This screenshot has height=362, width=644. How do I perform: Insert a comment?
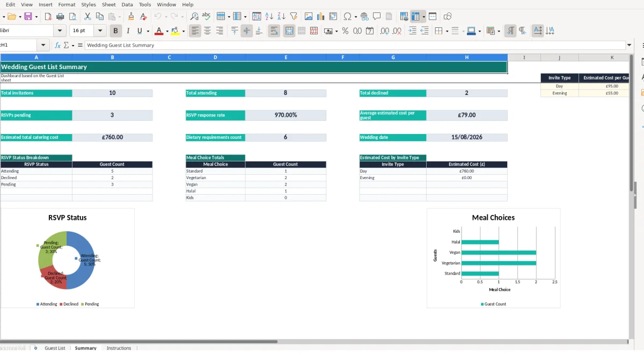click(x=377, y=17)
